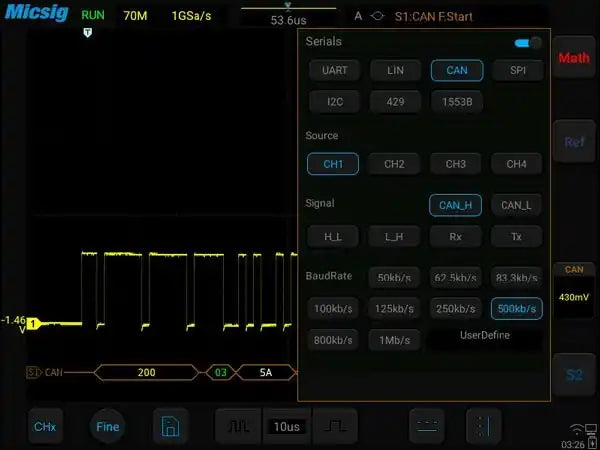Screen dimensions: 600x450
Task: Click the UserDefine baud rate field
Action: pos(485,336)
